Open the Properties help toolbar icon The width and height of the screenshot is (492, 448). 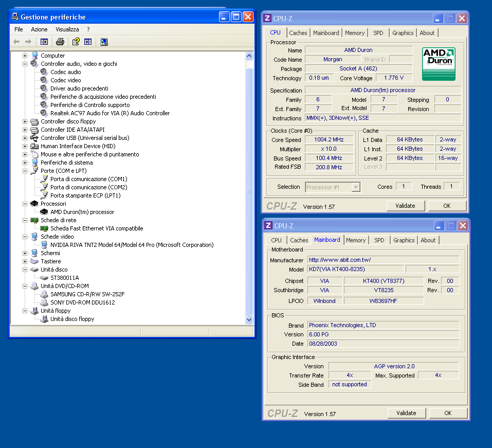76,42
